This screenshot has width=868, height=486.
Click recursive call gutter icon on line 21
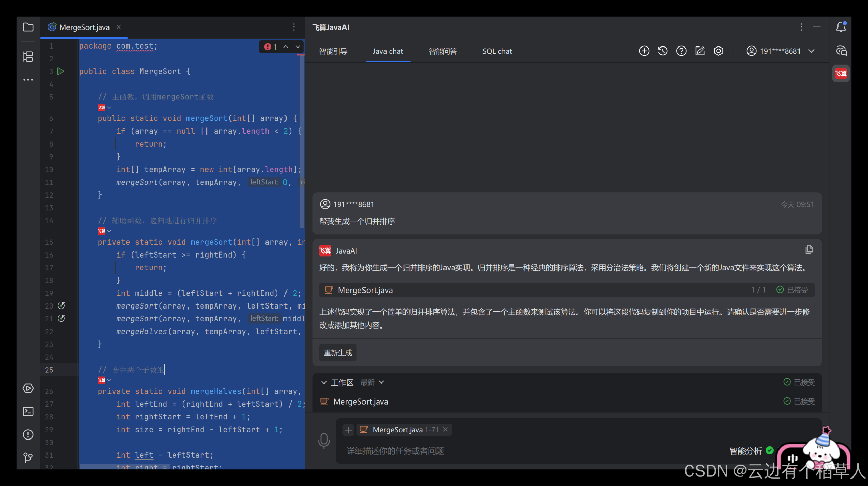(61, 319)
